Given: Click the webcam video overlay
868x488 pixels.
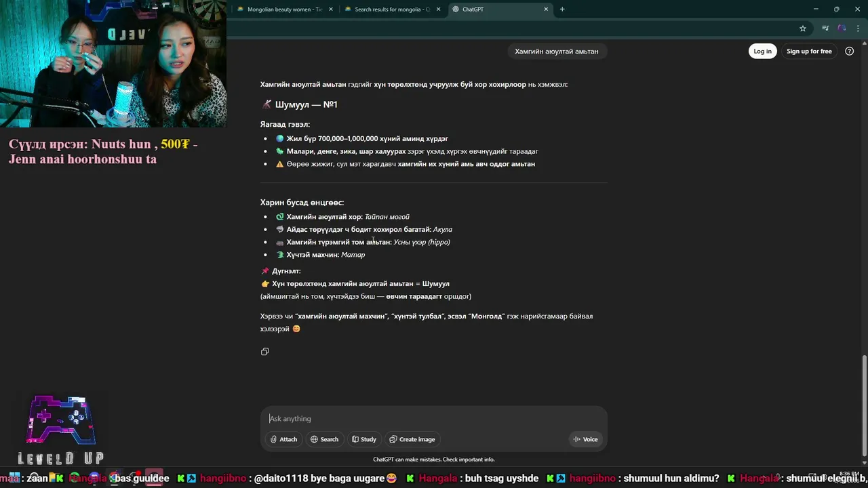Looking at the screenshot, I should (113, 64).
